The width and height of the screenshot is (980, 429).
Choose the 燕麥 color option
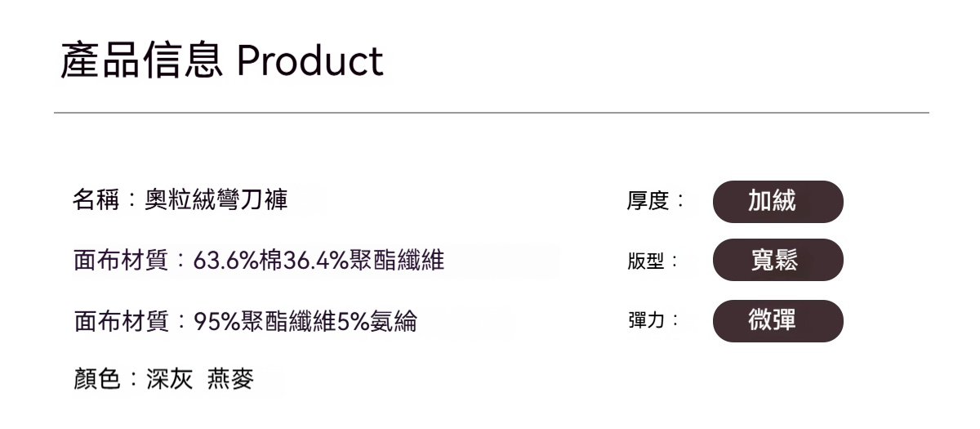230,379
